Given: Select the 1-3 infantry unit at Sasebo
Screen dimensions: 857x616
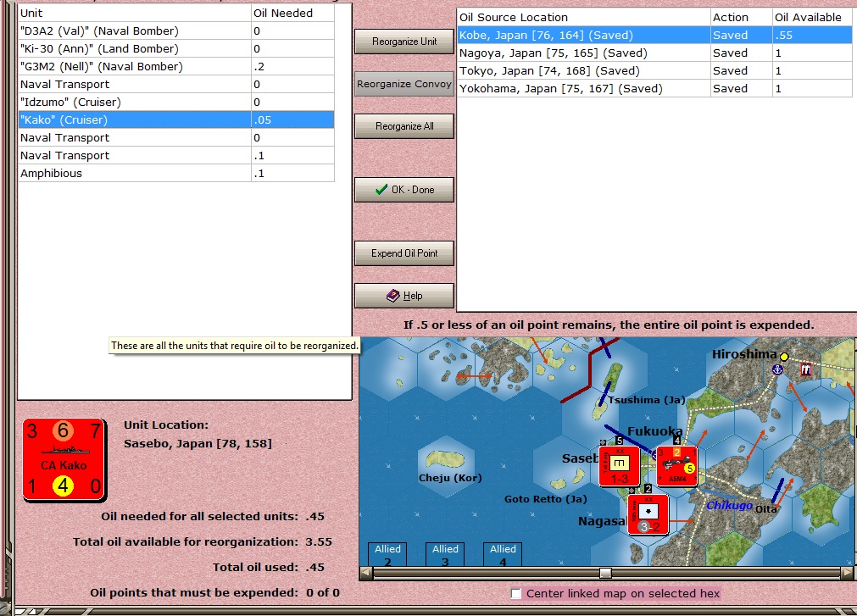Looking at the screenshot, I should [x=620, y=466].
